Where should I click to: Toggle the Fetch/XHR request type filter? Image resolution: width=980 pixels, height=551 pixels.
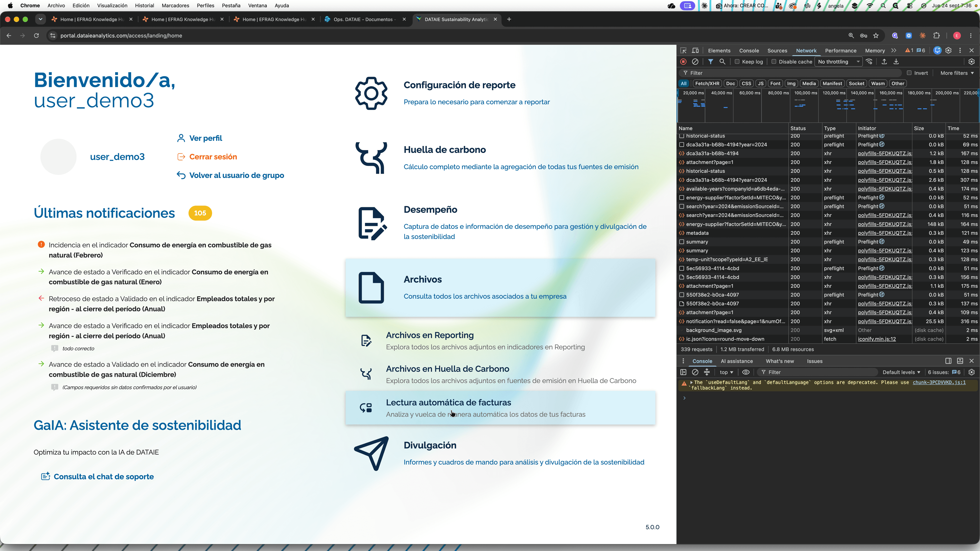point(707,84)
